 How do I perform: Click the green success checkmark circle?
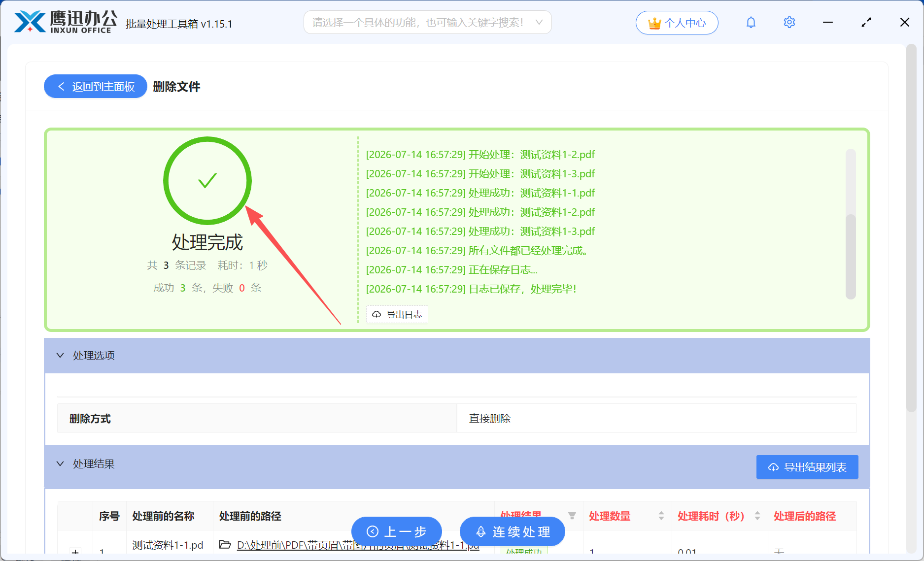(x=207, y=181)
